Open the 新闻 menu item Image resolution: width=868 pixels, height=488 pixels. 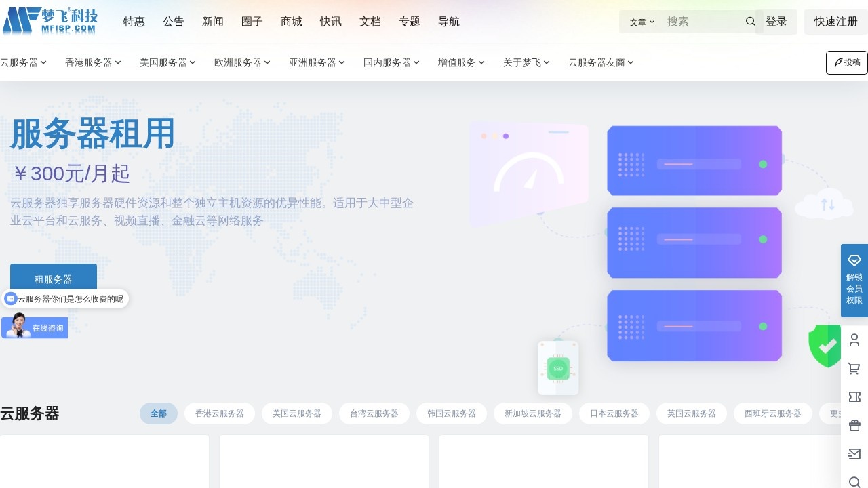pos(213,21)
